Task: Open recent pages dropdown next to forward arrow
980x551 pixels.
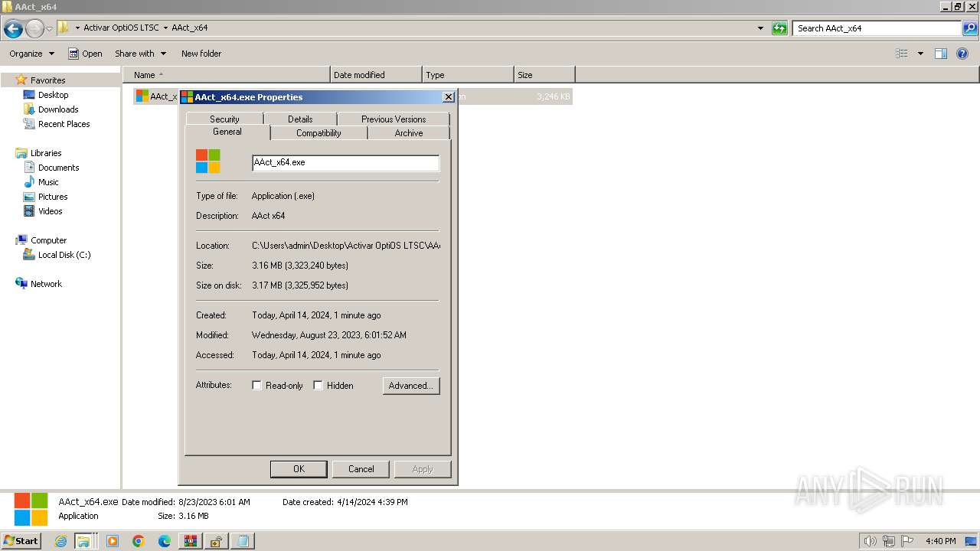Action: point(50,29)
